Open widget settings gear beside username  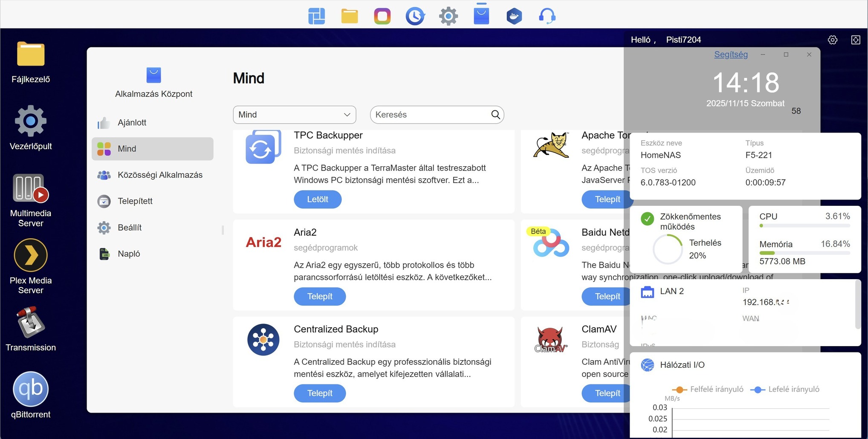(x=833, y=40)
